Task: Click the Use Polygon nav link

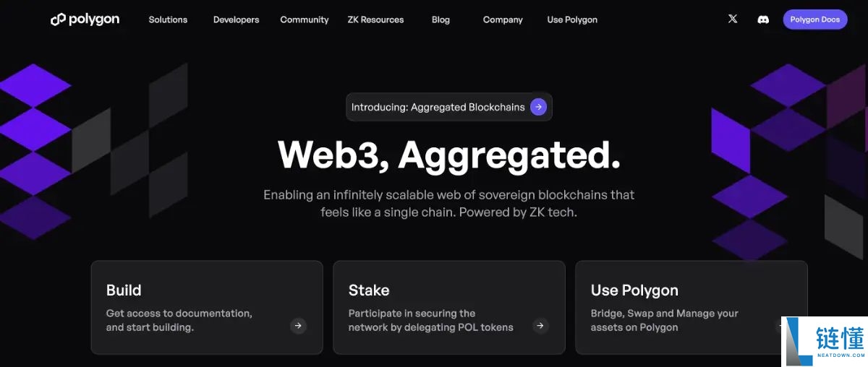Action: [x=572, y=20]
